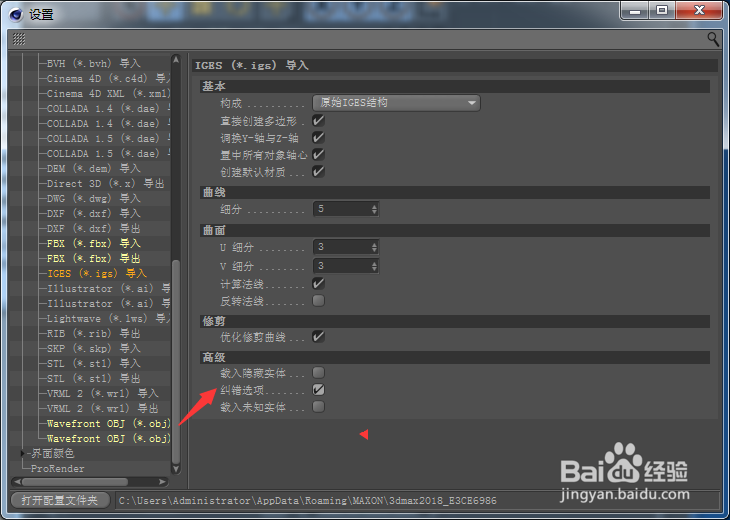Click stepper arrows of U 细分 field

tap(374, 247)
